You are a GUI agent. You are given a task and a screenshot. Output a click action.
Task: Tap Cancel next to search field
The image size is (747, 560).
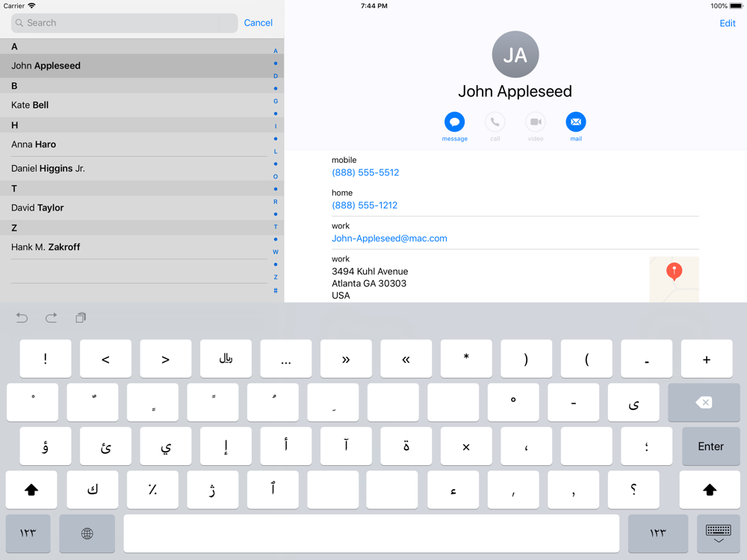[x=258, y=23]
